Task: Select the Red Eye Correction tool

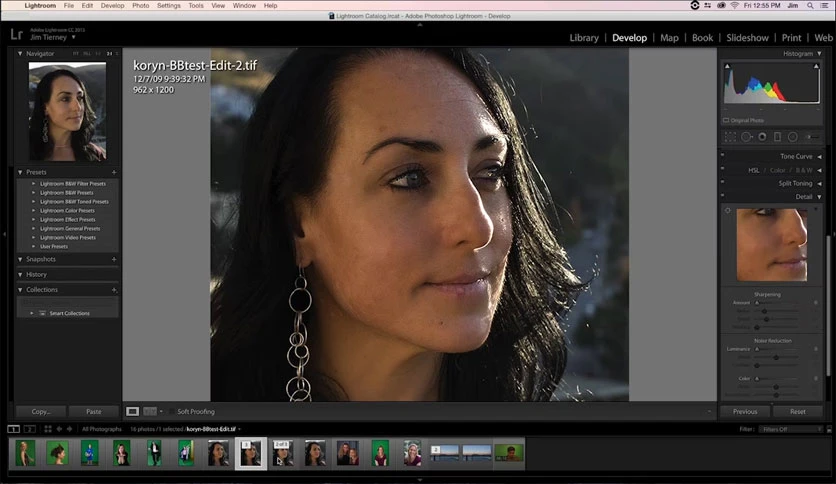Action: tap(762, 137)
